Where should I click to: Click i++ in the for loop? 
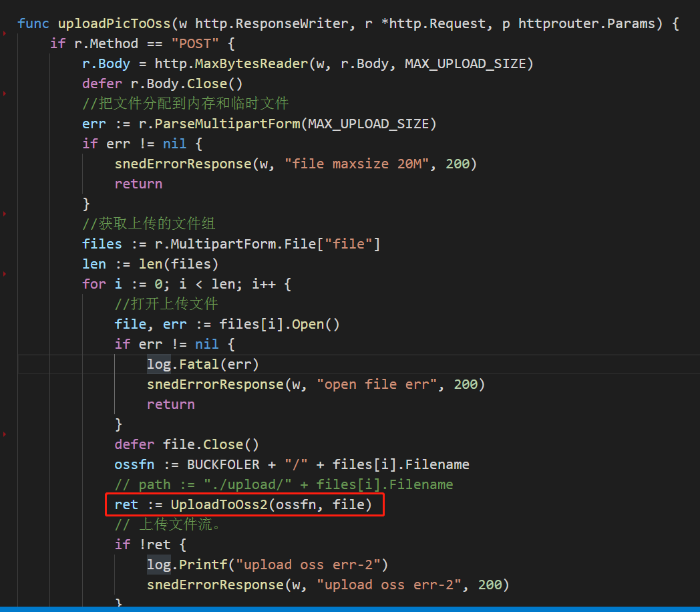pos(264,285)
